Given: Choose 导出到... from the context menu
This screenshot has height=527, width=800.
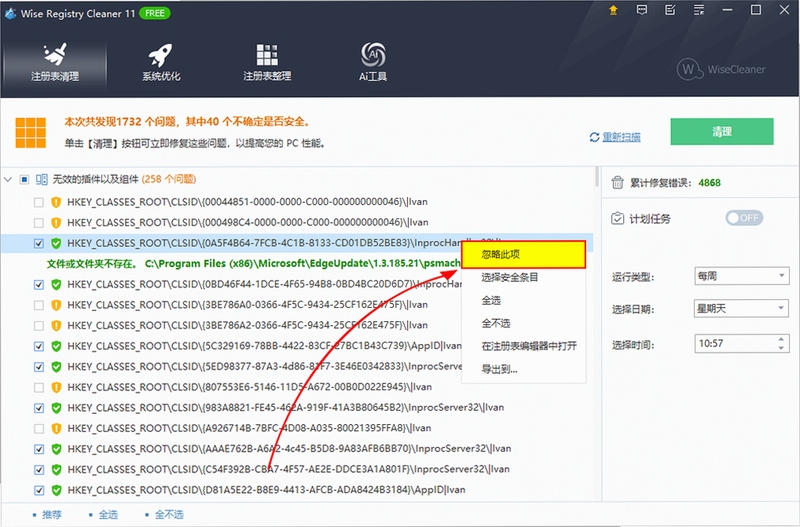Looking at the screenshot, I should tap(523, 369).
